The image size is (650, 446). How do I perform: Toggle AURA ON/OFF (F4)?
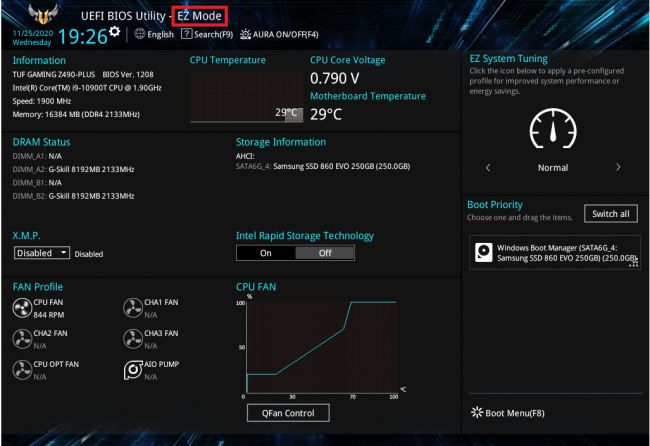(279, 34)
